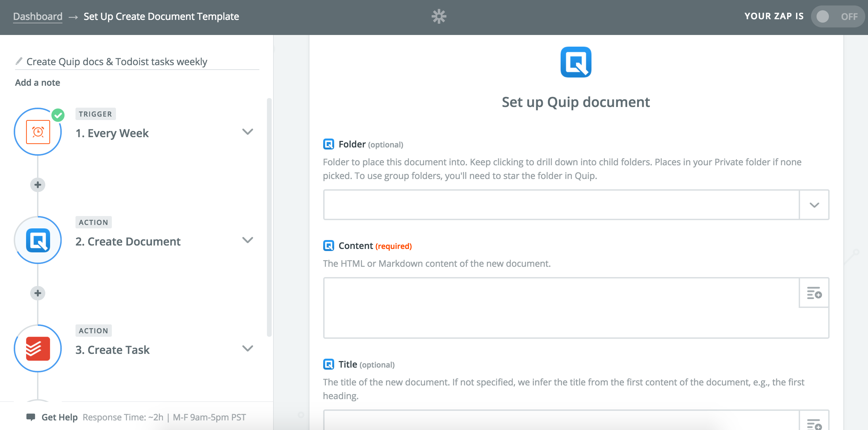Click the large Quip logo above heading

click(576, 62)
